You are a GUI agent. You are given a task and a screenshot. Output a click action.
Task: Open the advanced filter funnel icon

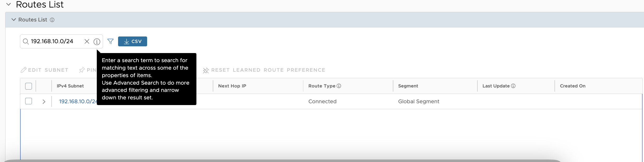click(x=111, y=41)
